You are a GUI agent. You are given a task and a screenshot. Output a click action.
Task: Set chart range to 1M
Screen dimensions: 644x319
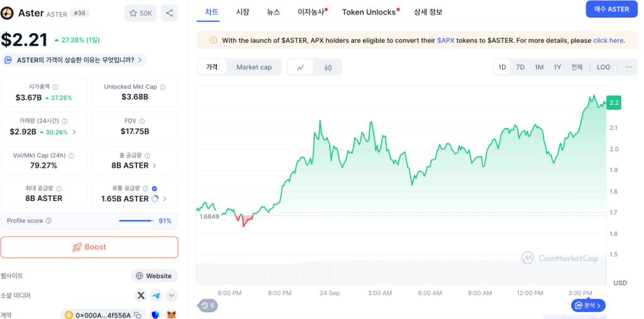pyautogui.click(x=539, y=67)
